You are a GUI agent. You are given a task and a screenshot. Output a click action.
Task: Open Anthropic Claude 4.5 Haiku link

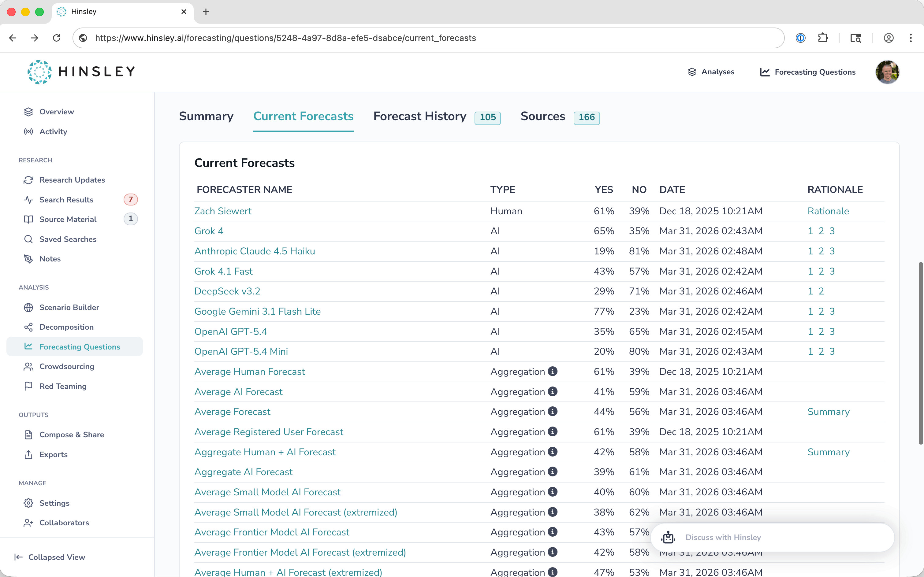[255, 251]
